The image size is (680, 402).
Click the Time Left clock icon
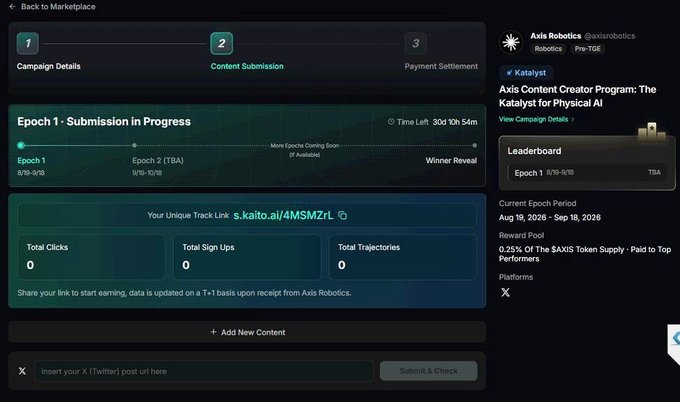(x=391, y=122)
